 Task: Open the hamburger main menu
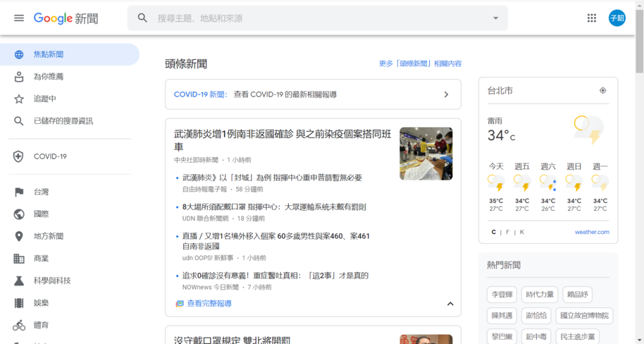(x=19, y=18)
